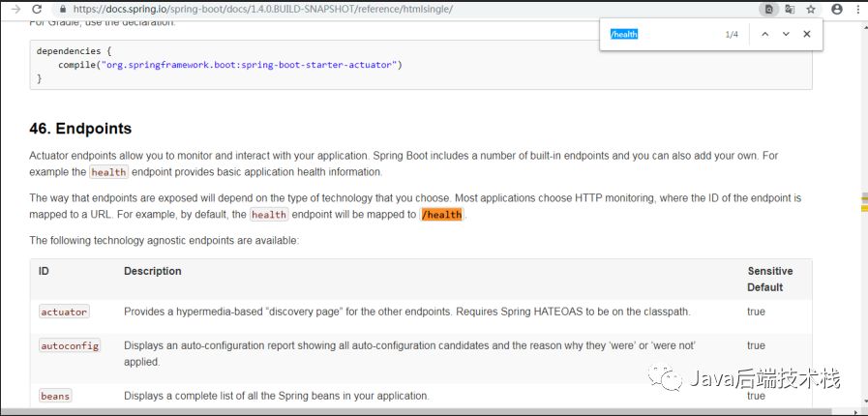
Task: Open the find-in-page icon in the address bar
Action: (769, 10)
